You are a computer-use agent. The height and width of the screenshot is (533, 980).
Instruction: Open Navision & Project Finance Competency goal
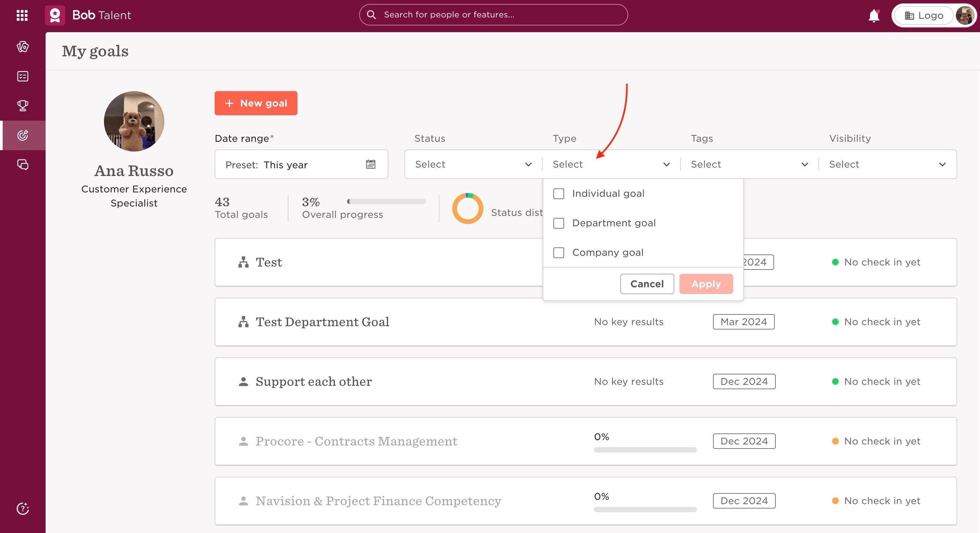(379, 501)
